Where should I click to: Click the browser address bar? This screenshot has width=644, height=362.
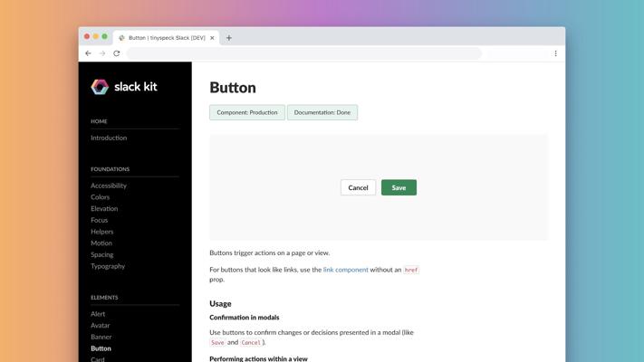[x=304, y=53]
